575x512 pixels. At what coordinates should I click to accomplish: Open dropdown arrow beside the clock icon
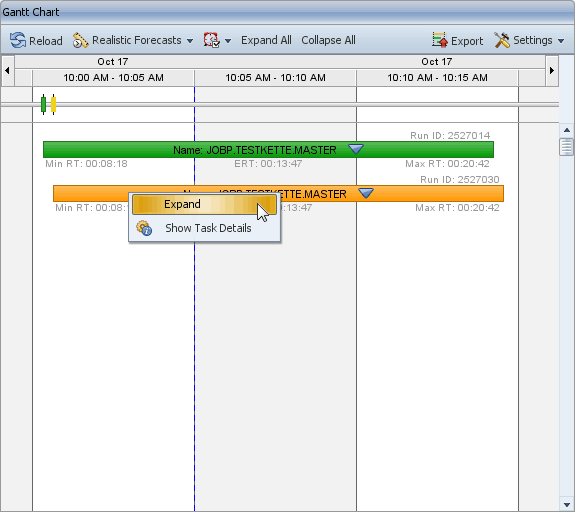[228, 41]
